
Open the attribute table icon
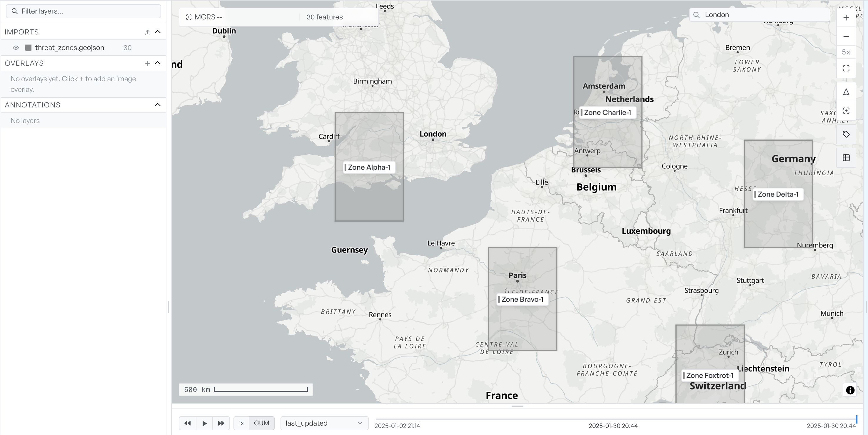coord(846,158)
